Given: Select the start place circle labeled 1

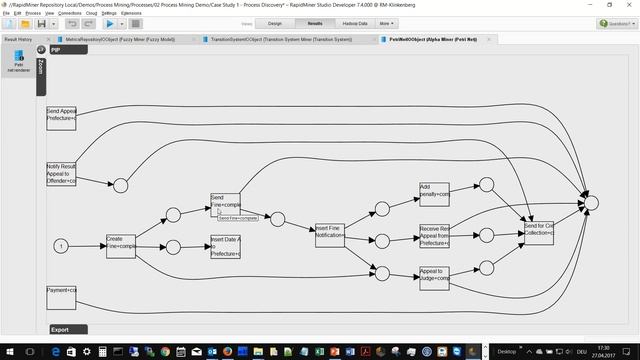Looking at the screenshot, I should pos(61,246).
